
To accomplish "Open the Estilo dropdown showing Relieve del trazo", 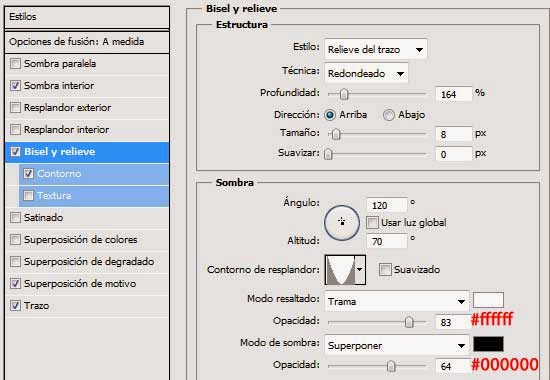I will pyautogui.click(x=376, y=49).
